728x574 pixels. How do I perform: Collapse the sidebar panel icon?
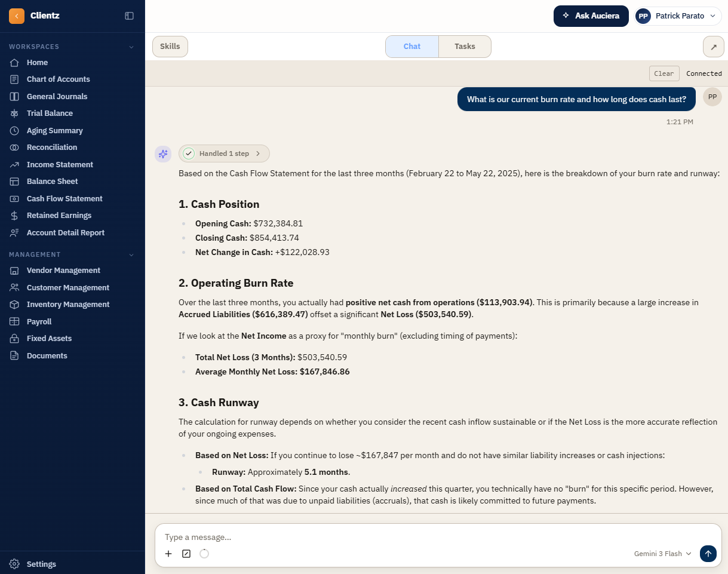tap(129, 16)
